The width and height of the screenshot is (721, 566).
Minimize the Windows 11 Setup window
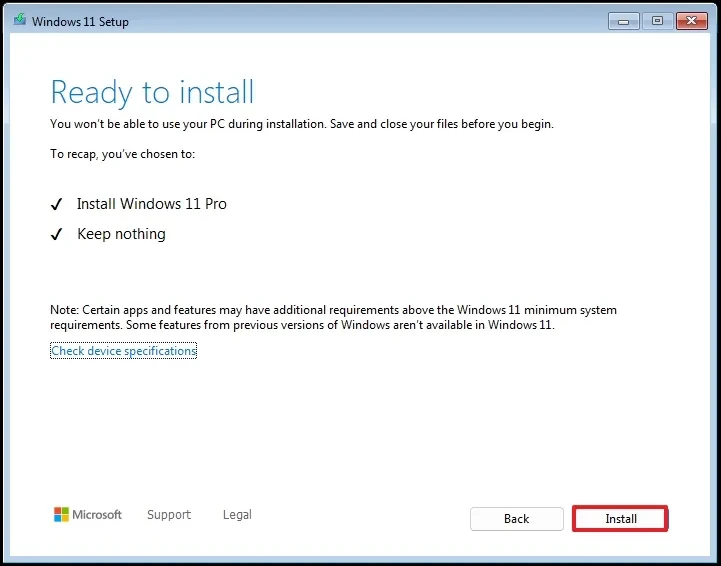[x=624, y=20]
